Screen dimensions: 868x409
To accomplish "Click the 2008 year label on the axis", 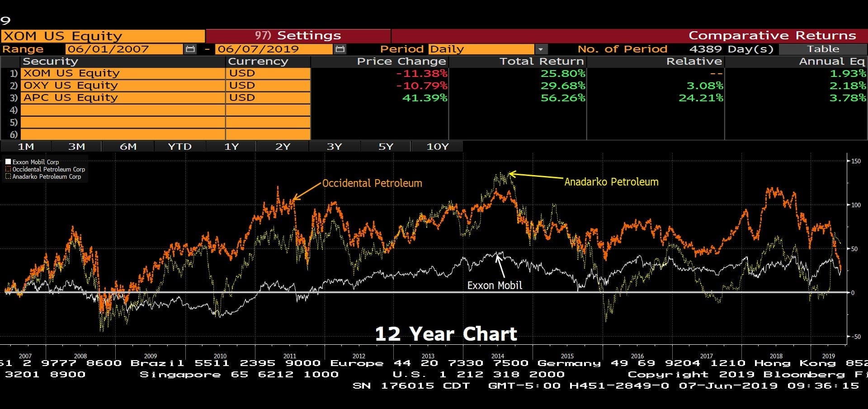I will click(x=80, y=356).
